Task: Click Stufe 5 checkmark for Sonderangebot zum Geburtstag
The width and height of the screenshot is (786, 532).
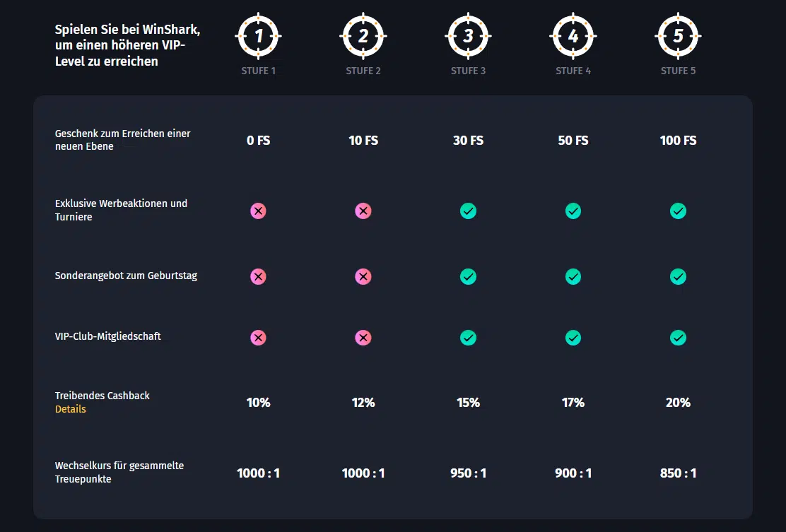Action: point(679,276)
